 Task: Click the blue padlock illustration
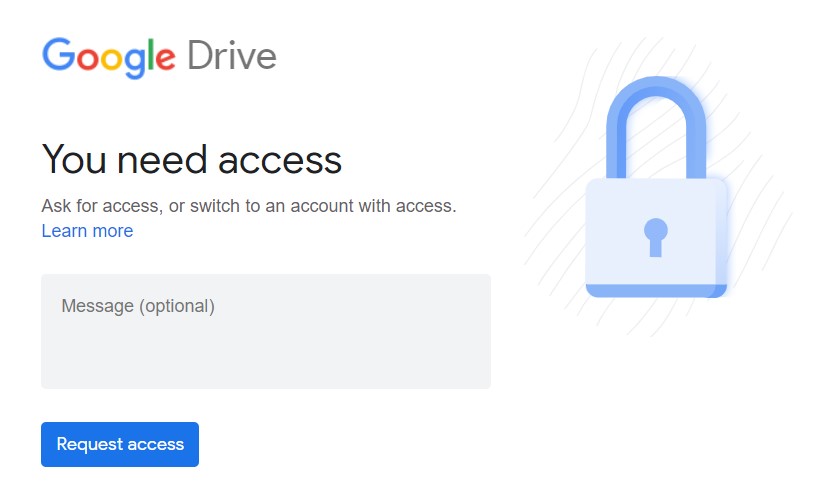point(656,187)
